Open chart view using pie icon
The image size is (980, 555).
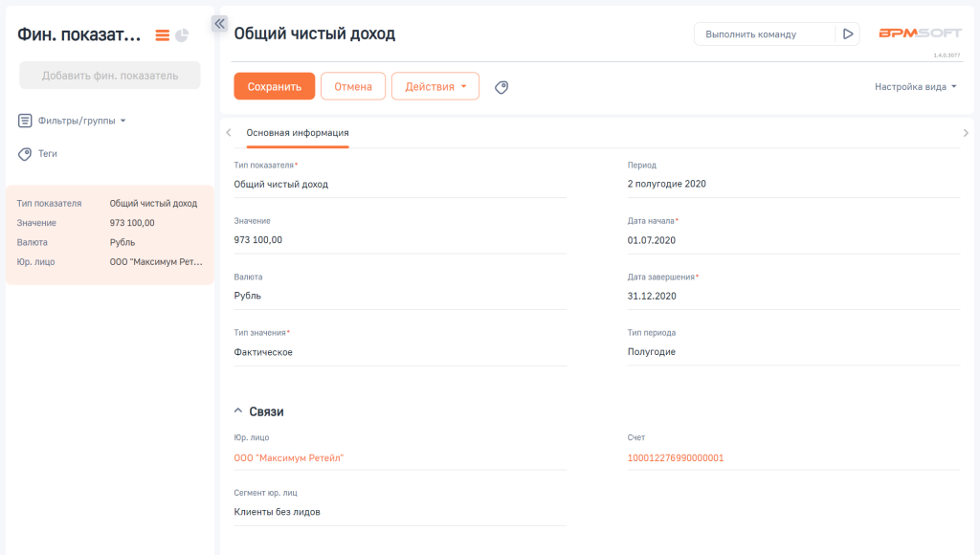pos(181,34)
